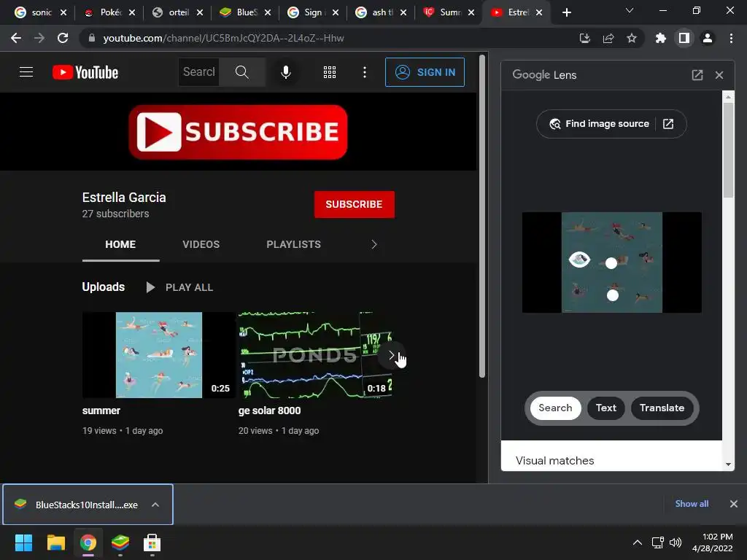The height and width of the screenshot is (560, 747).
Task: Click the upper white dot on Lens image
Action: [611, 263]
